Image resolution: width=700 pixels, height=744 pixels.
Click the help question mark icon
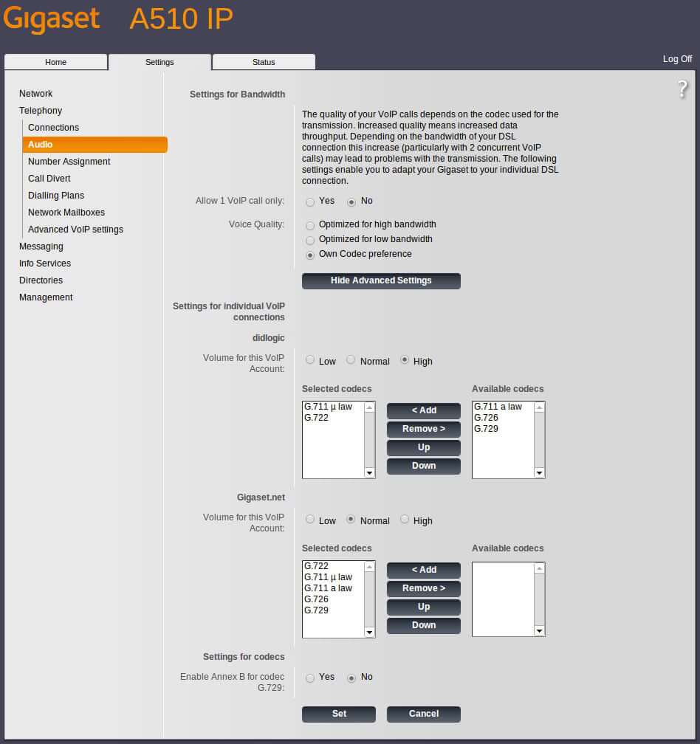[x=682, y=90]
